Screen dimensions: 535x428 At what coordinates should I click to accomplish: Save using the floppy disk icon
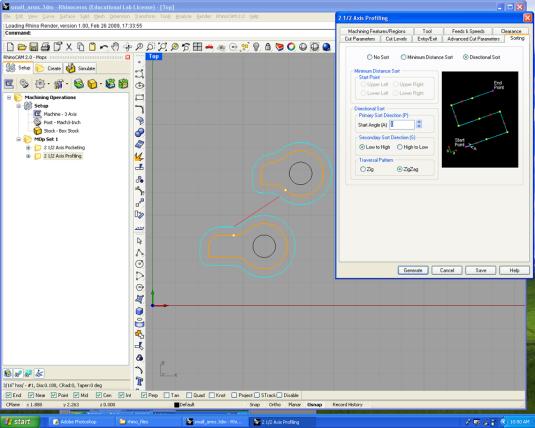(33, 46)
